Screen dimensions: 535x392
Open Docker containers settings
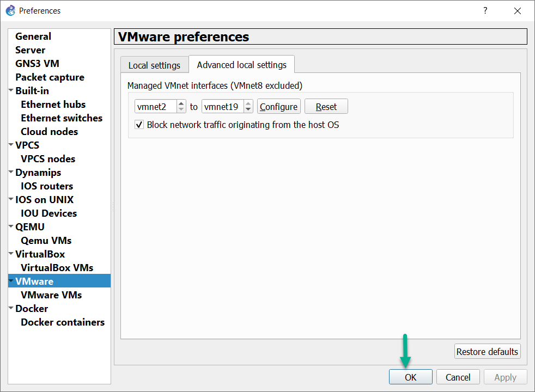pyautogui.click(x=63, y=322)
